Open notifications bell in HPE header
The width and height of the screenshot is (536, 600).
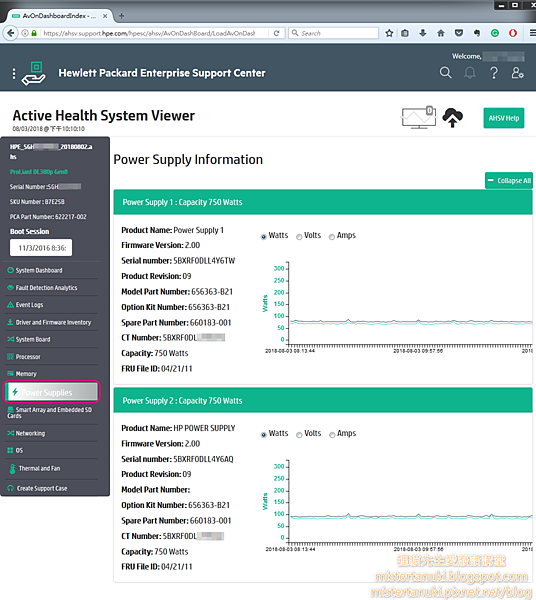click(470, 73)
